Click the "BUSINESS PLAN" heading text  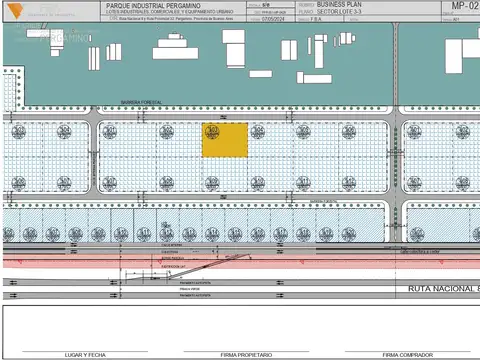pyautogui.click(x=339, y=5)
